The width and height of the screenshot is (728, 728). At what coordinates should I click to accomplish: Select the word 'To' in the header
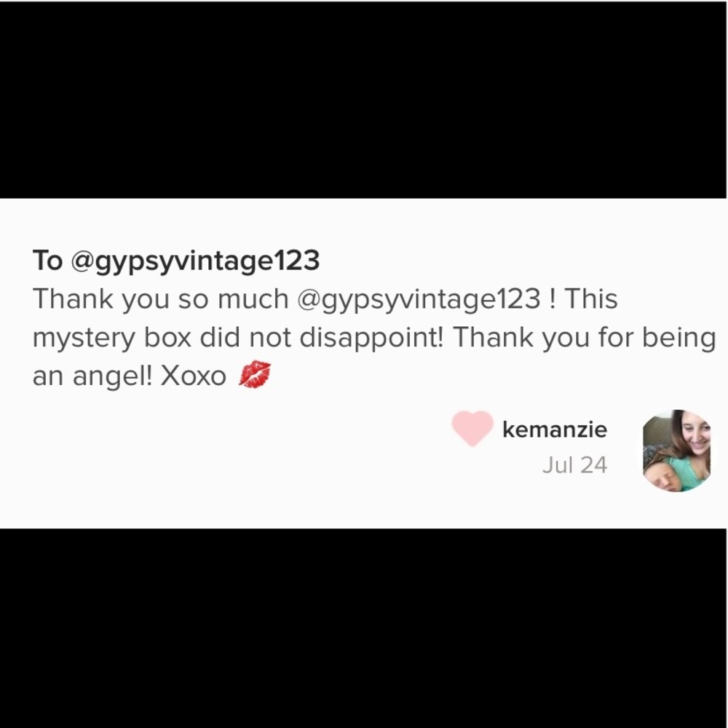[47, 260]
